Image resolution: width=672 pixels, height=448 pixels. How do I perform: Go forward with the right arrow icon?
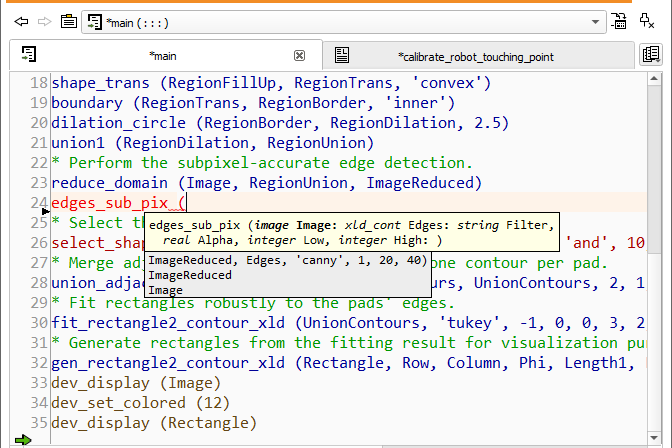pyautogui.click(x=45, y=21)
